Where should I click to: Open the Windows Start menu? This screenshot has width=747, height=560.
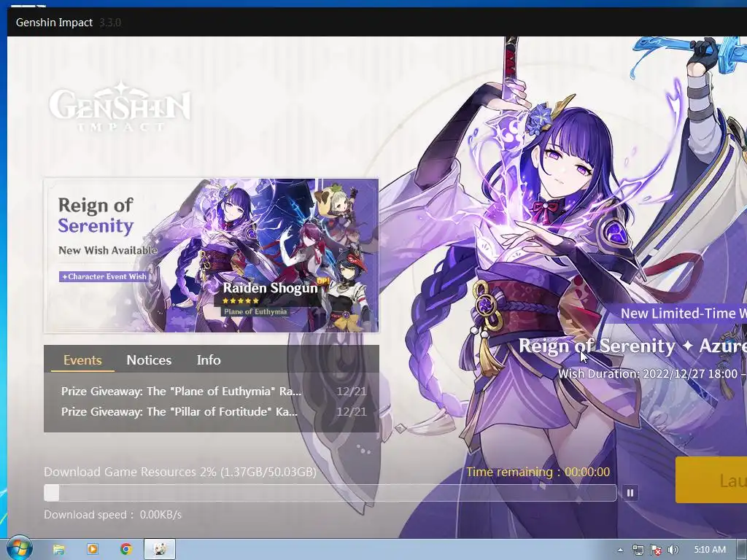tap(18, 548)
